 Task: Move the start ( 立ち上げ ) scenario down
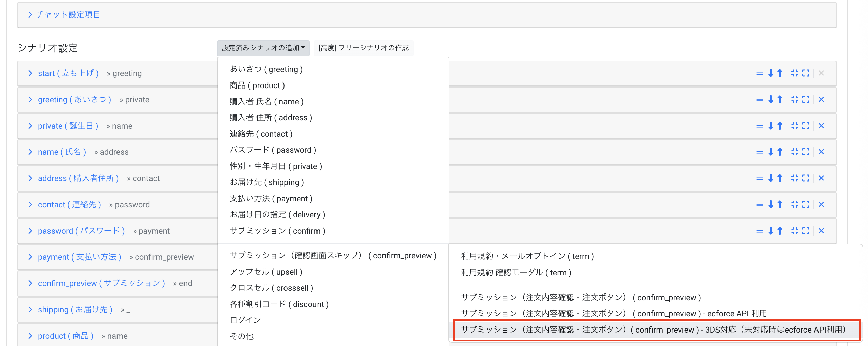tap(771, 73)
